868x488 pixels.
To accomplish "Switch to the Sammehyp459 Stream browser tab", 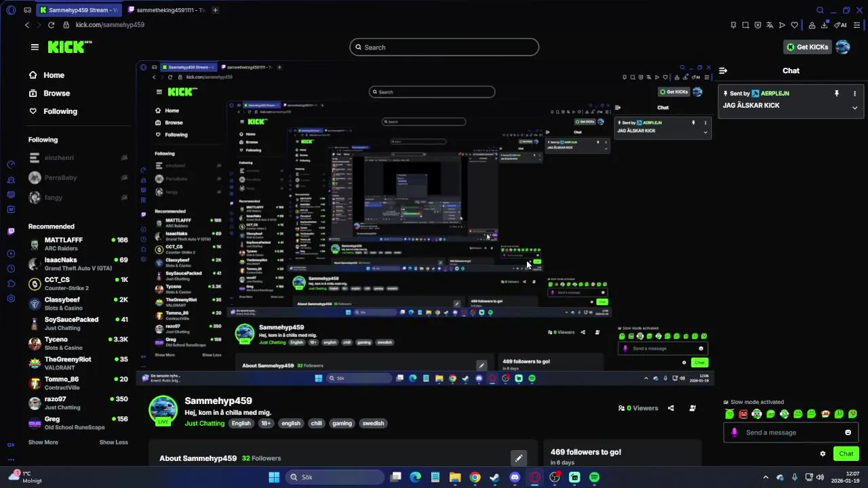I will (x=78, y=10).
